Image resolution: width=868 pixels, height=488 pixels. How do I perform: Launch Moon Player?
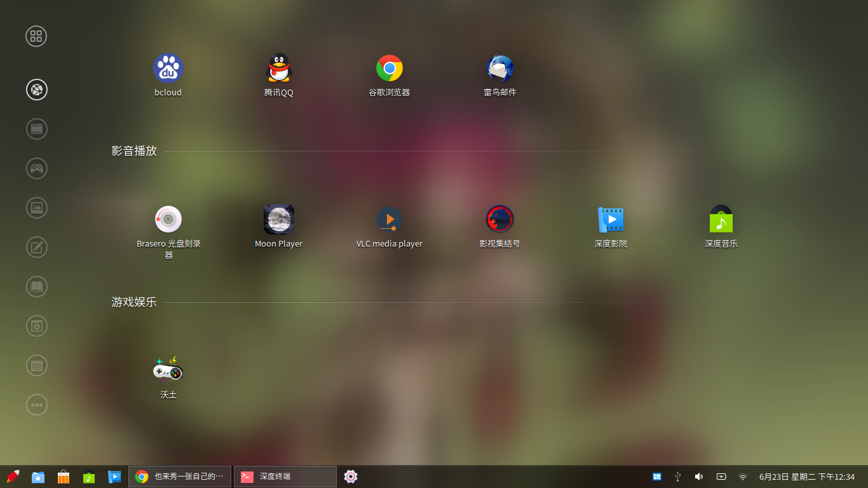pyautogui.click(x=279, y=220)
